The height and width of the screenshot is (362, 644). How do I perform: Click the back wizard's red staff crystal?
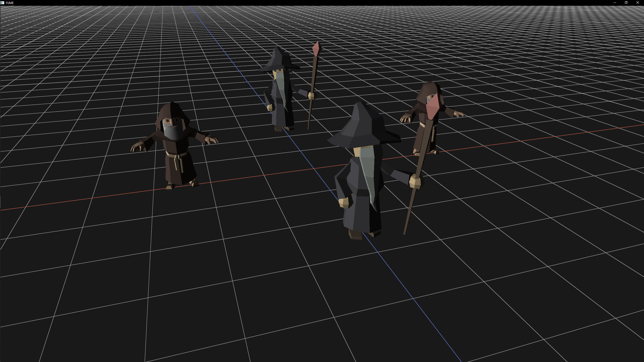point(316,49)
